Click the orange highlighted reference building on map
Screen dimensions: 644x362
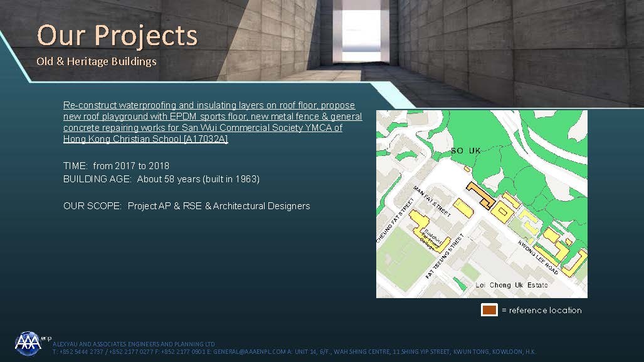tap(479, 194)
